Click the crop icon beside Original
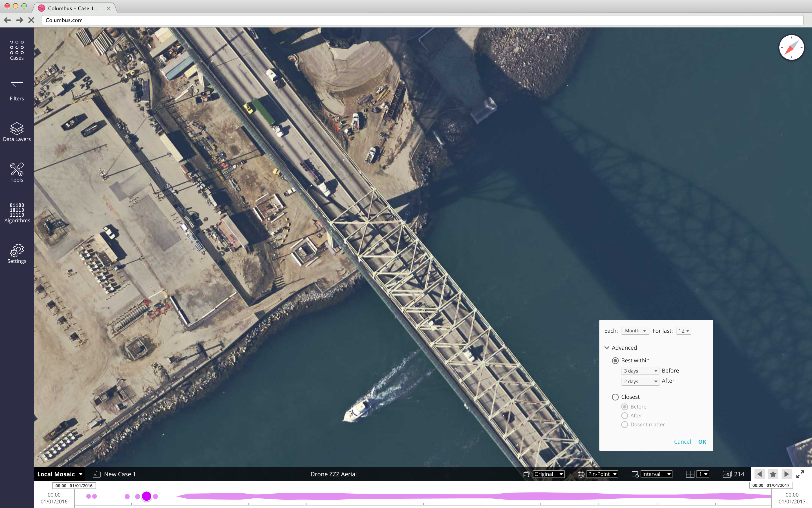Screen dimensions: 812x508 click(526, 474)
